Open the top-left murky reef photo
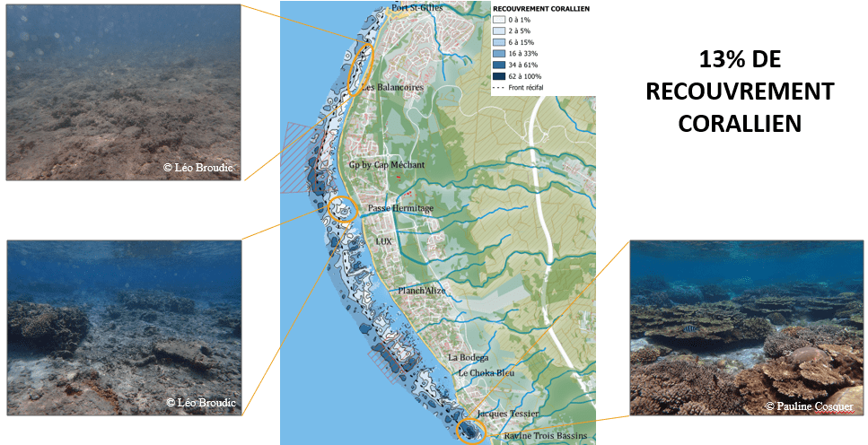Image resolution: width=868 pixels, height=445 pixels. 123,92
